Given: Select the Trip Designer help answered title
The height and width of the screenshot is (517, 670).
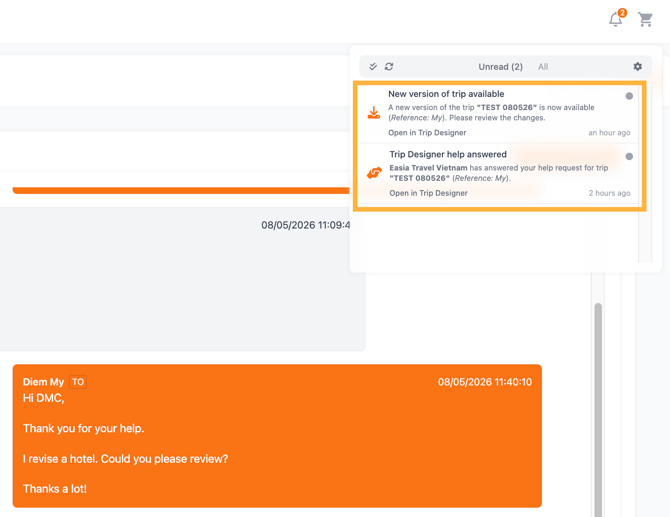Looking at the screenshot, I should (x=448, y=154).
